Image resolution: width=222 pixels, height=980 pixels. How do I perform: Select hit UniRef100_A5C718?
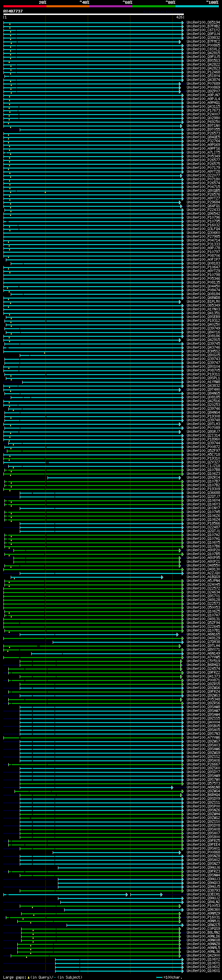pos(203,455)
